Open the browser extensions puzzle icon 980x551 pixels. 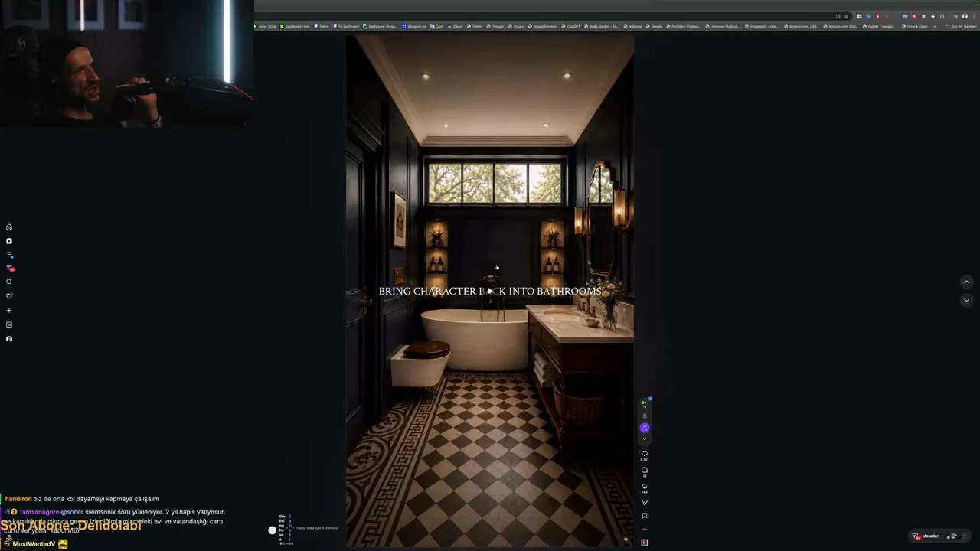(942, 16)
